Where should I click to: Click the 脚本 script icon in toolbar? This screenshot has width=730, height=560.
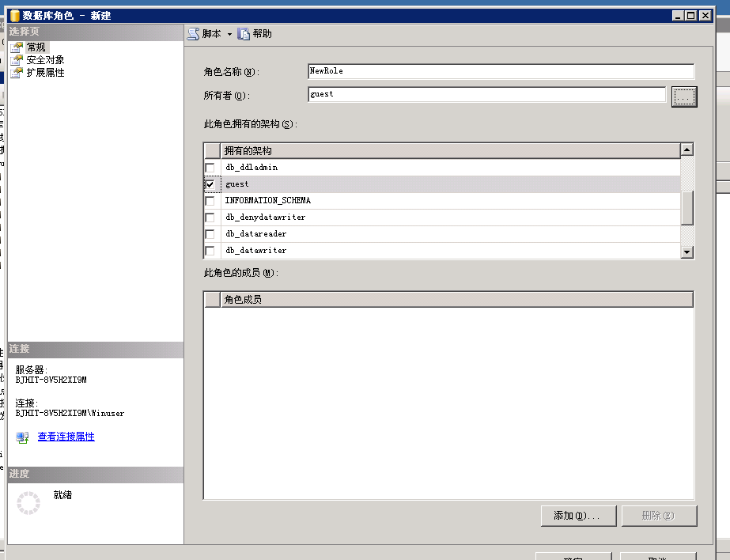[193, 34]
